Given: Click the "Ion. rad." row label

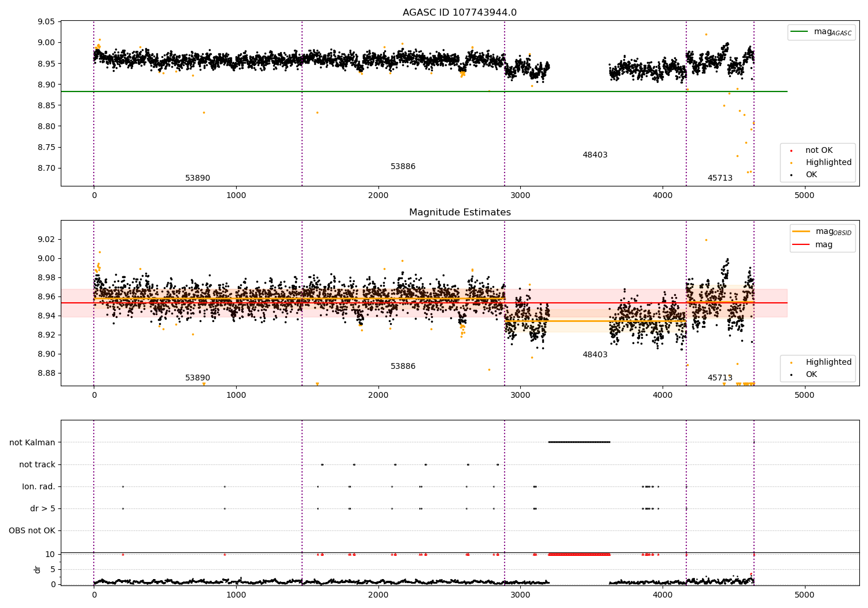Looking at the screenshot, I should coord(39,486).
